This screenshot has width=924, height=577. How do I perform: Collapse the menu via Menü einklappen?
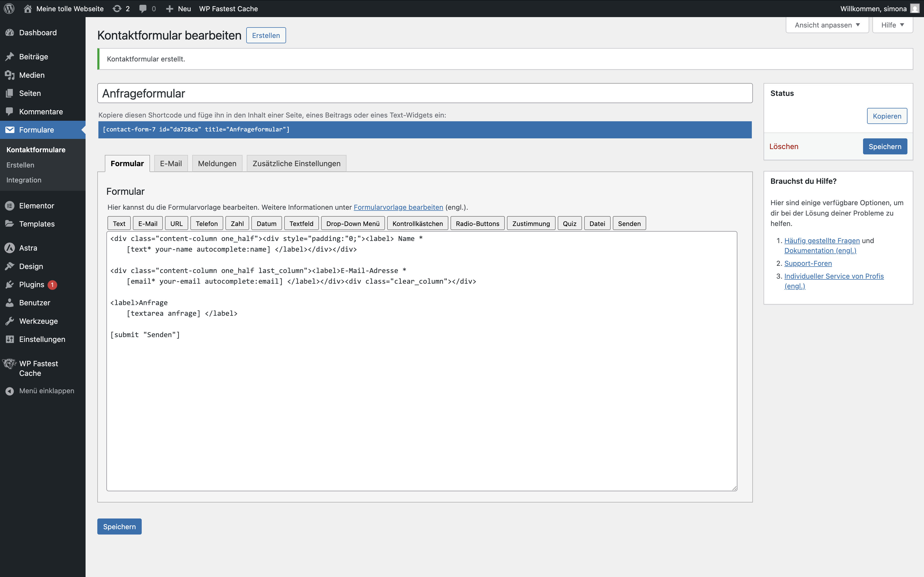tap(46, 391)
